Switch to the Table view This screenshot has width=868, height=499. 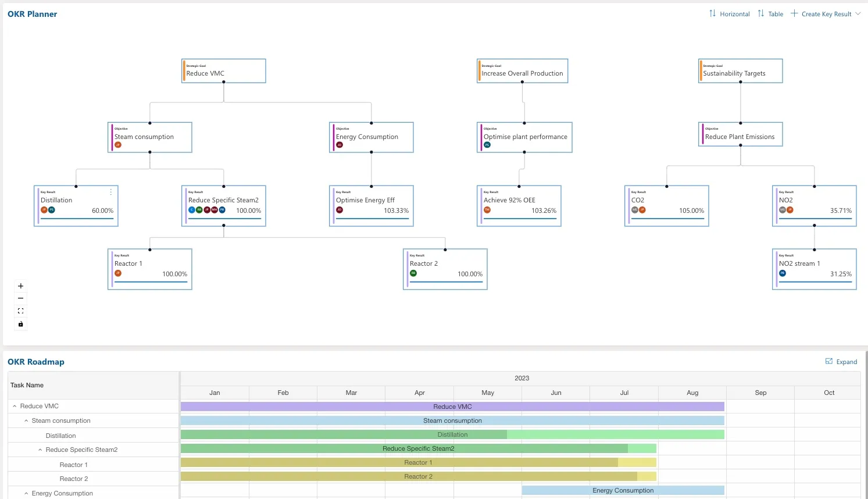(771, 14)
